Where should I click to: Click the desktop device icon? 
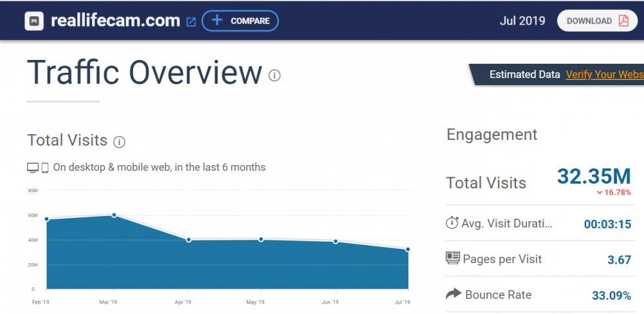pyautogui.click(x=33, y=168)
